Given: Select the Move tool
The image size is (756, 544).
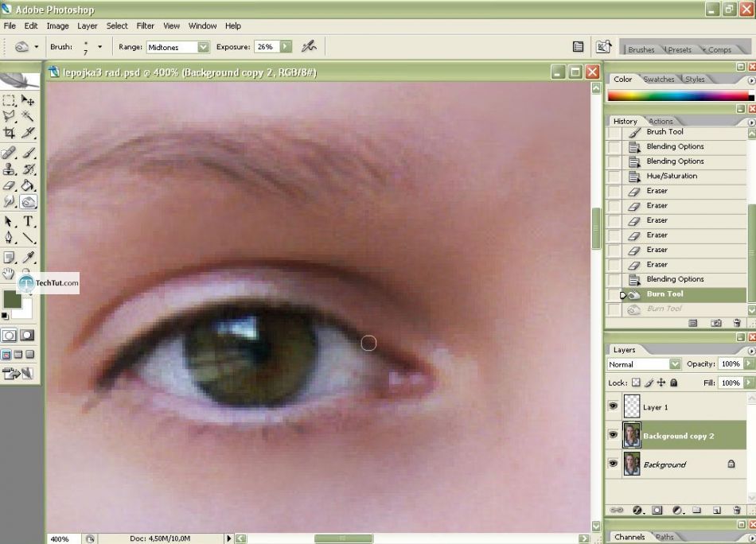Looking at the screenshot, I should click(28, 100).
